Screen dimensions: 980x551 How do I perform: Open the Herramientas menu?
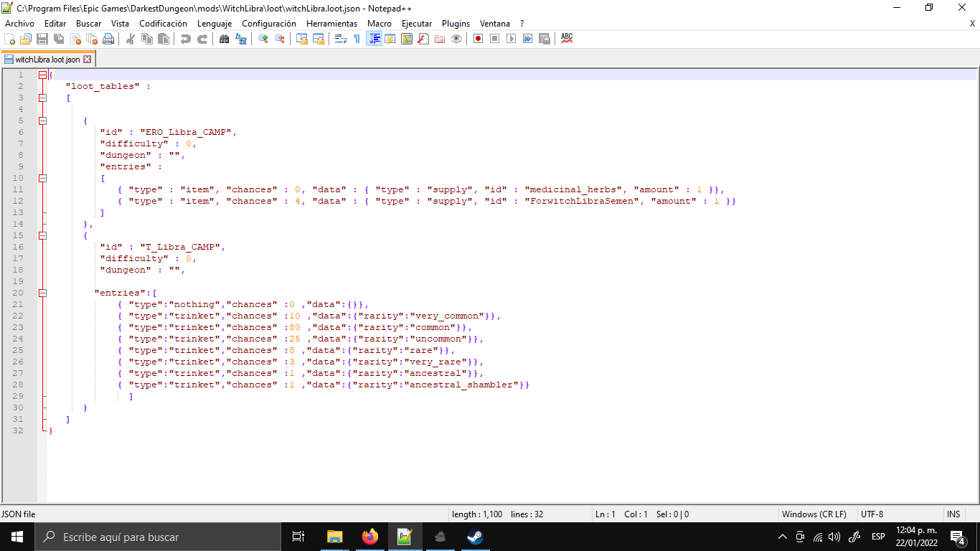(x=331, y=24)
